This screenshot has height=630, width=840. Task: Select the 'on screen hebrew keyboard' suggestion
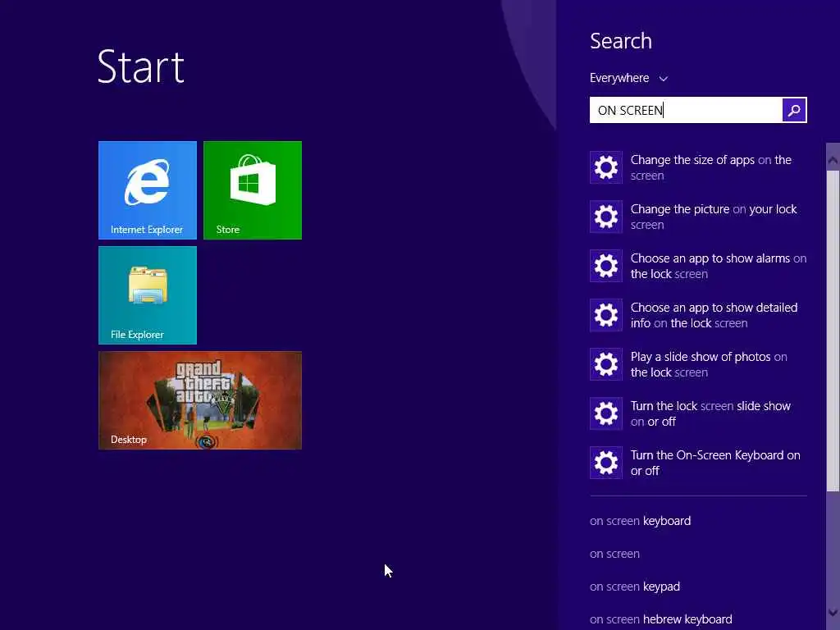(x=660, y=619)
